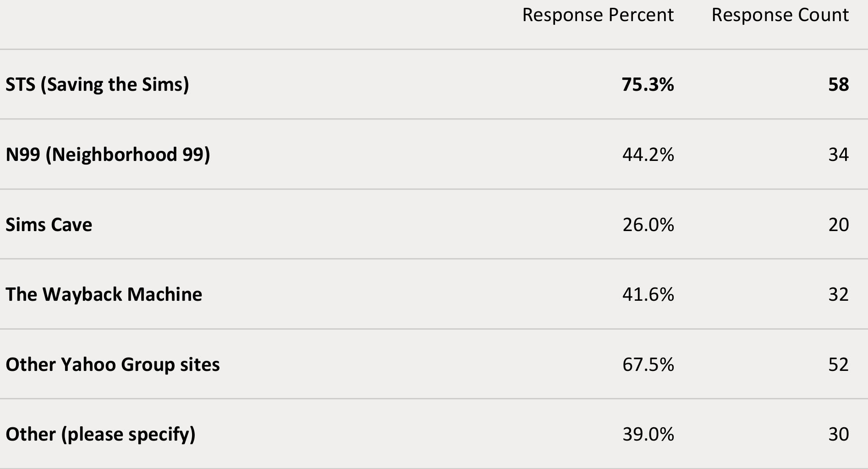This screenshot has width=868, height=469.
Task: Select the N99 (Neighborhood 99) row label
Action: coord(108,155)
